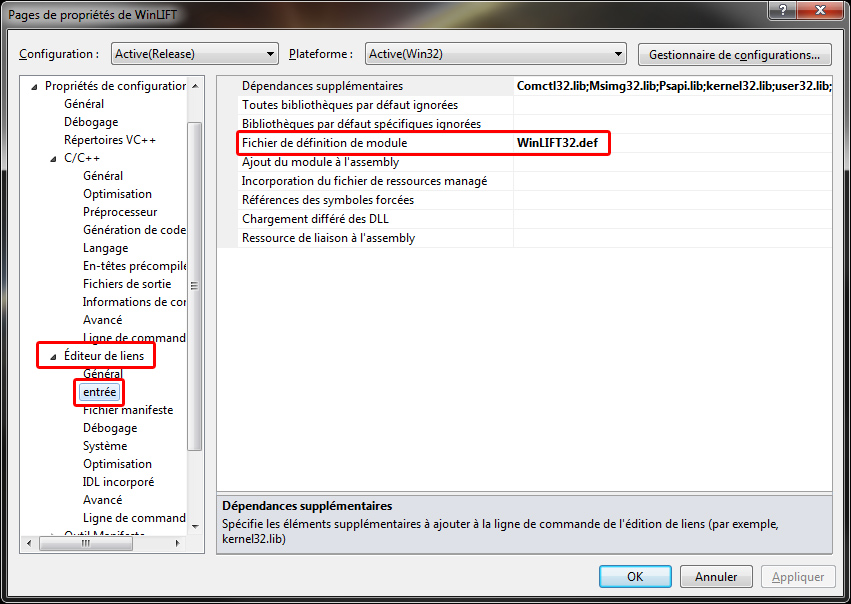
Task: Open En-têtes précompilés page
Action: (134, 265)
